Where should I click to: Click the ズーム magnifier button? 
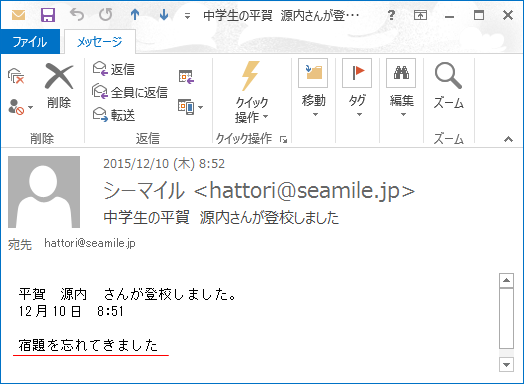pos(448,86)
